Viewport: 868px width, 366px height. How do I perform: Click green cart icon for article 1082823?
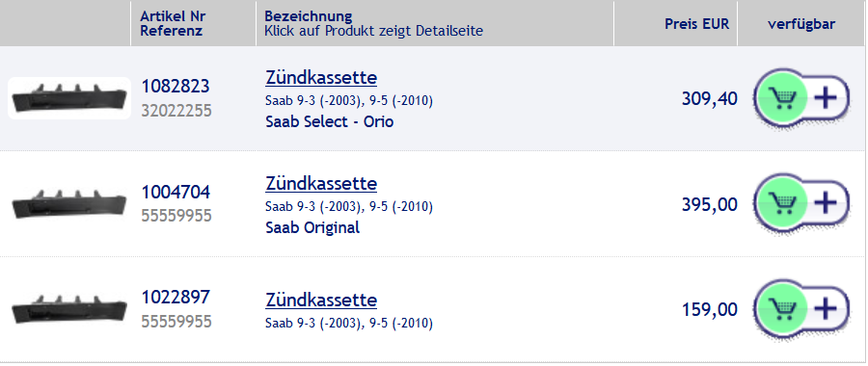[781, 99]
